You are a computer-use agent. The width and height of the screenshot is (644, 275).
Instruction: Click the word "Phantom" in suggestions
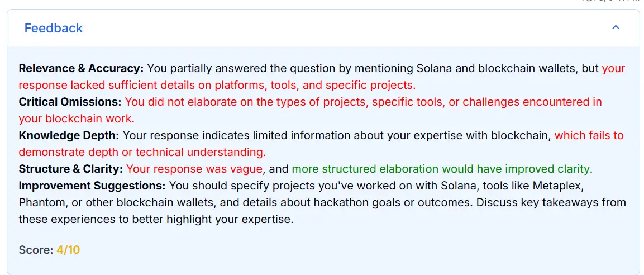(x=39, y=202)
